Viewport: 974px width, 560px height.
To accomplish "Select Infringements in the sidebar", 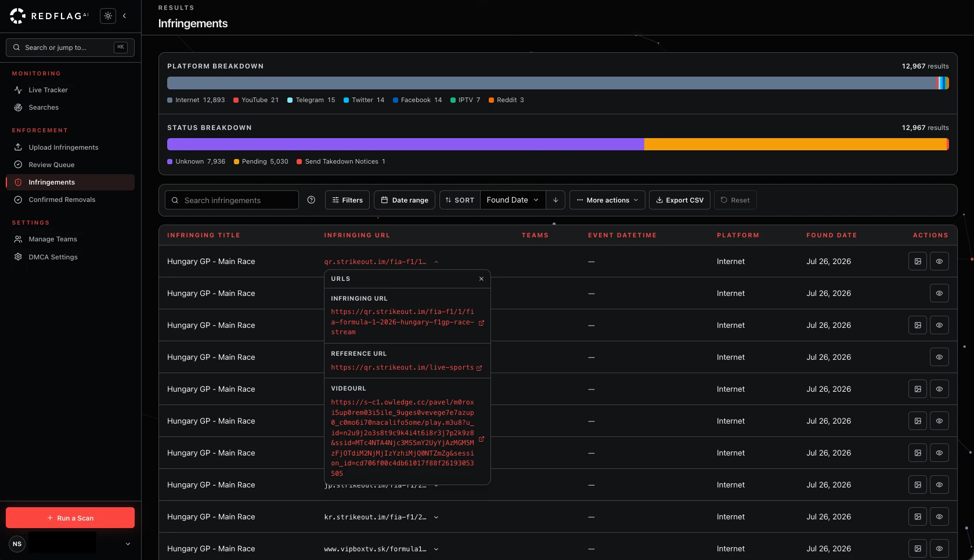I will coord(70,182).
